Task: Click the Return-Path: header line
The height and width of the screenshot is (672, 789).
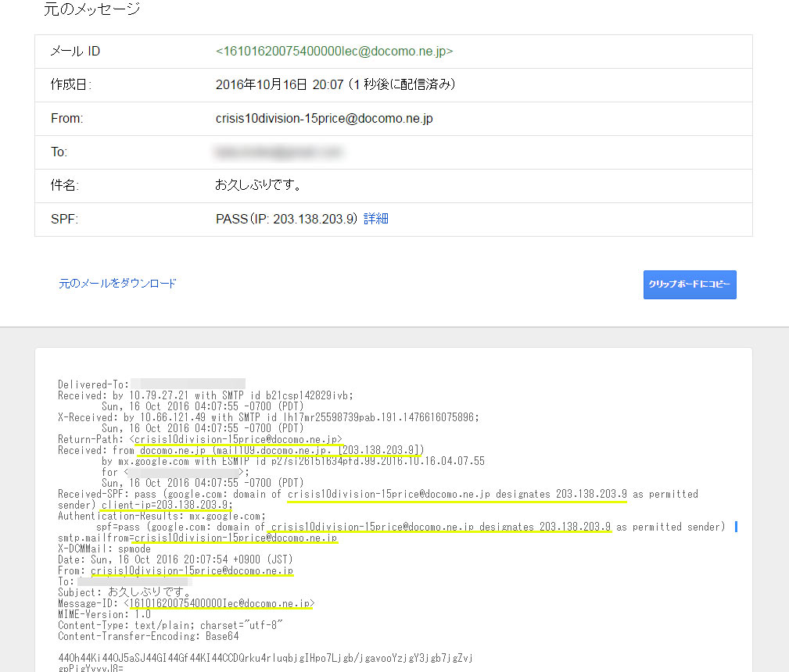Action: [x=200, y=439]
